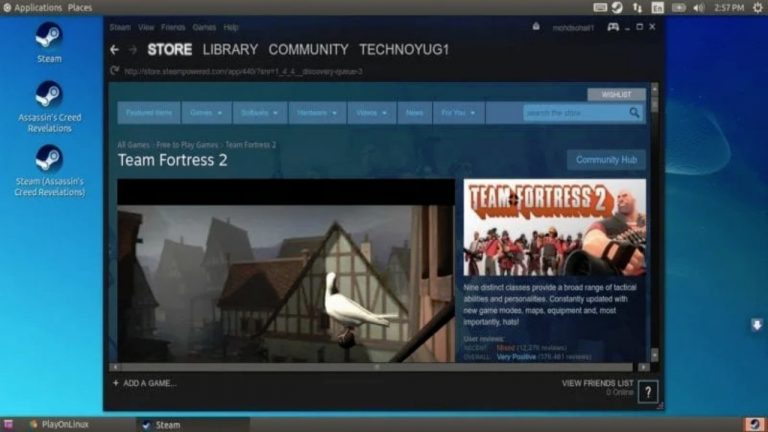Image resolution: width=768 pixels, height=432 pixels.
Task: Open the En language indicator
Action: 657,7
